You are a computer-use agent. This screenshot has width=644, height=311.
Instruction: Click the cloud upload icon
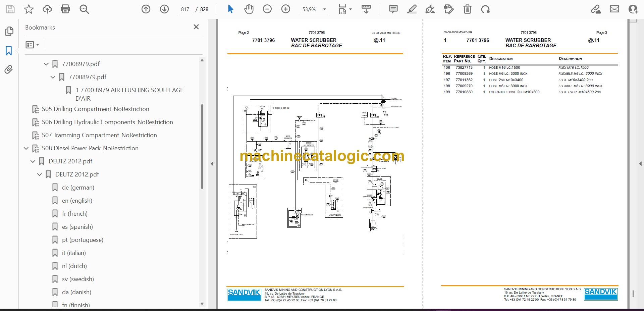click(47, 9)
